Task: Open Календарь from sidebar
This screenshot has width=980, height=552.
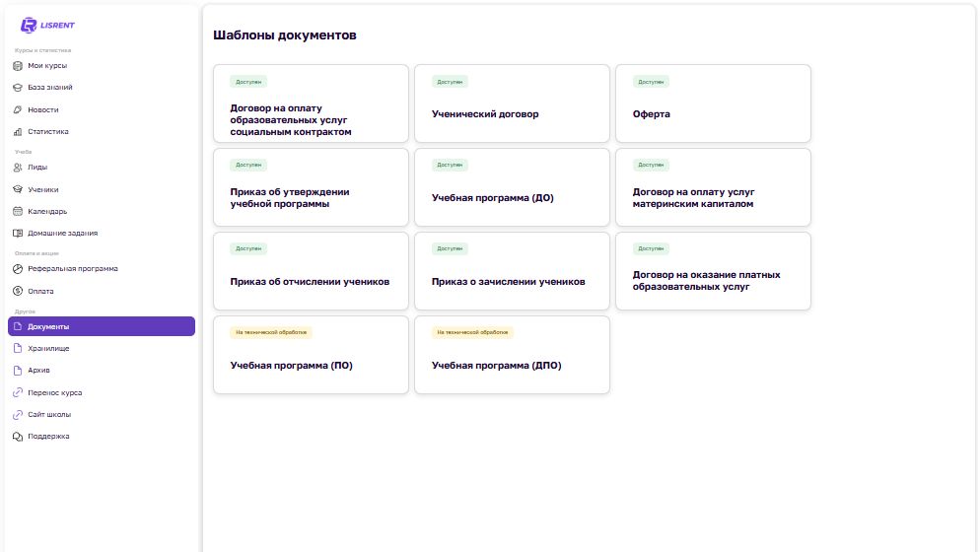Action: tap(102, 211)
